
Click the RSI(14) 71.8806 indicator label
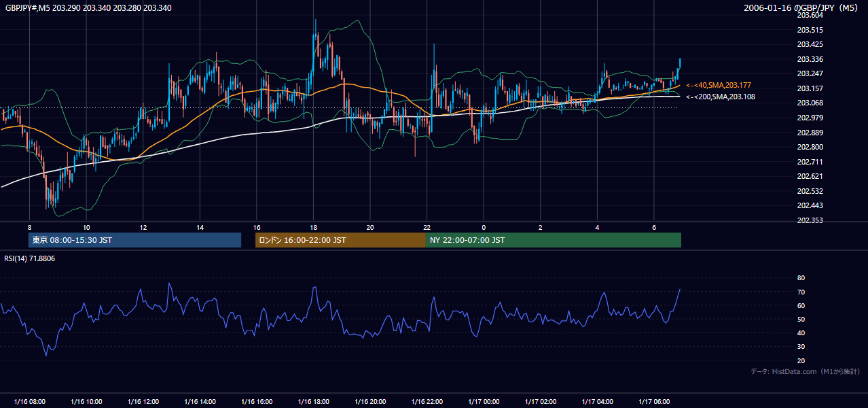(x=30, y=258)
